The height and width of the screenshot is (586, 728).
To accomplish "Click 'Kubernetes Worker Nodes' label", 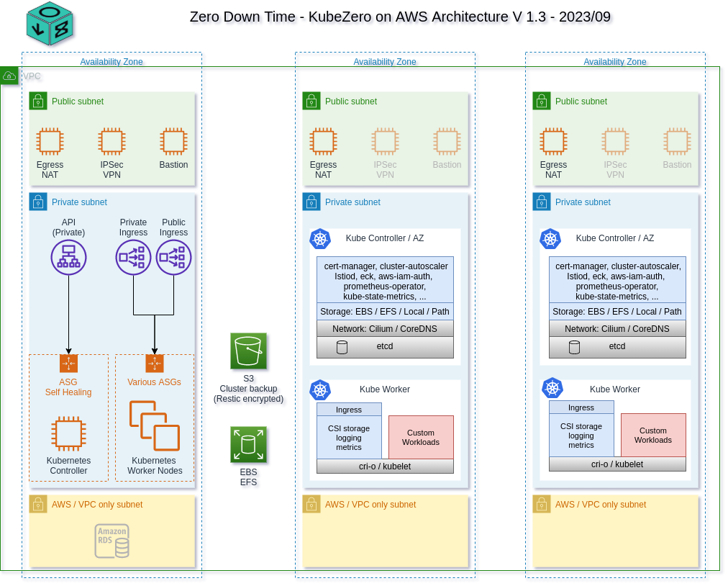I will (x=155, y=466).
